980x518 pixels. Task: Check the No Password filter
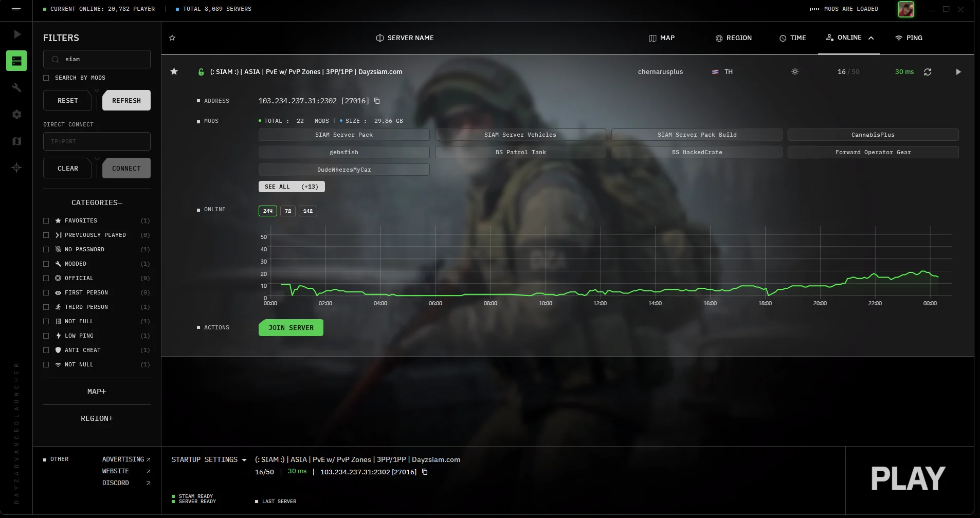46,249
